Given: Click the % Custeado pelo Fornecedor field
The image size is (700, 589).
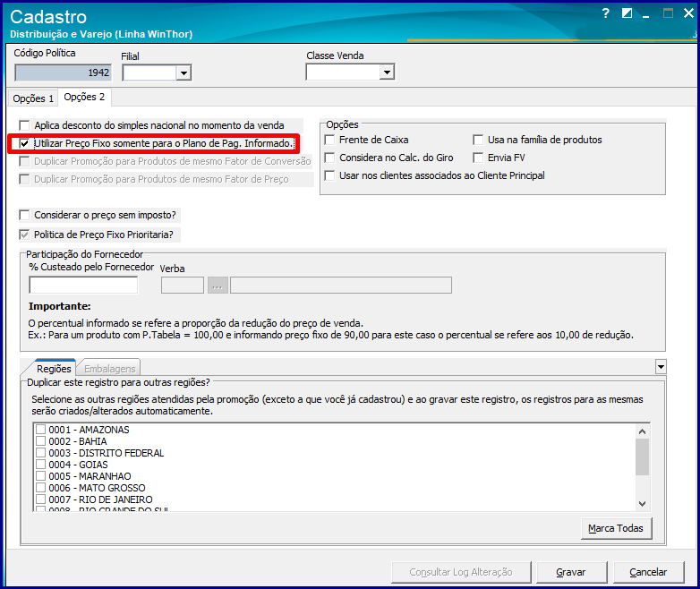Looking at the screenshot, I should pos(83,285).
